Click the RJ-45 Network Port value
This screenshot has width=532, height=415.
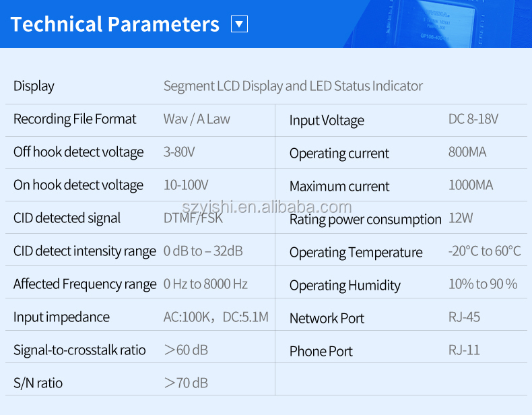(464, 317)
